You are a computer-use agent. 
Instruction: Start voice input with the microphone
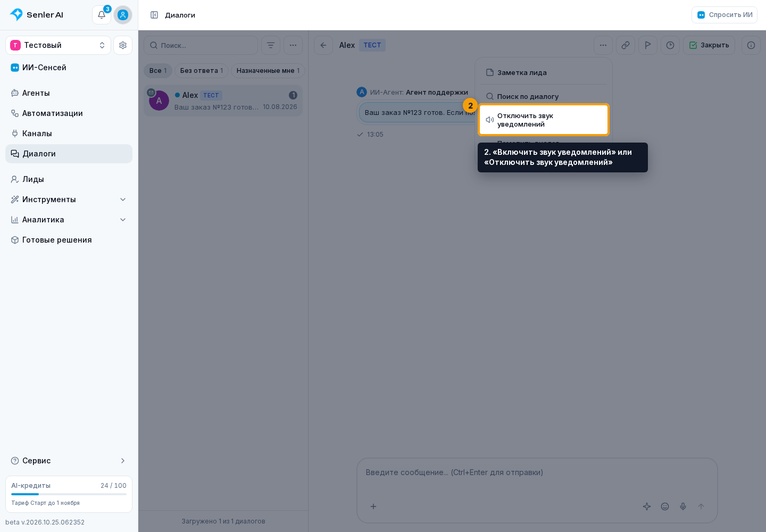click(683, 506)
